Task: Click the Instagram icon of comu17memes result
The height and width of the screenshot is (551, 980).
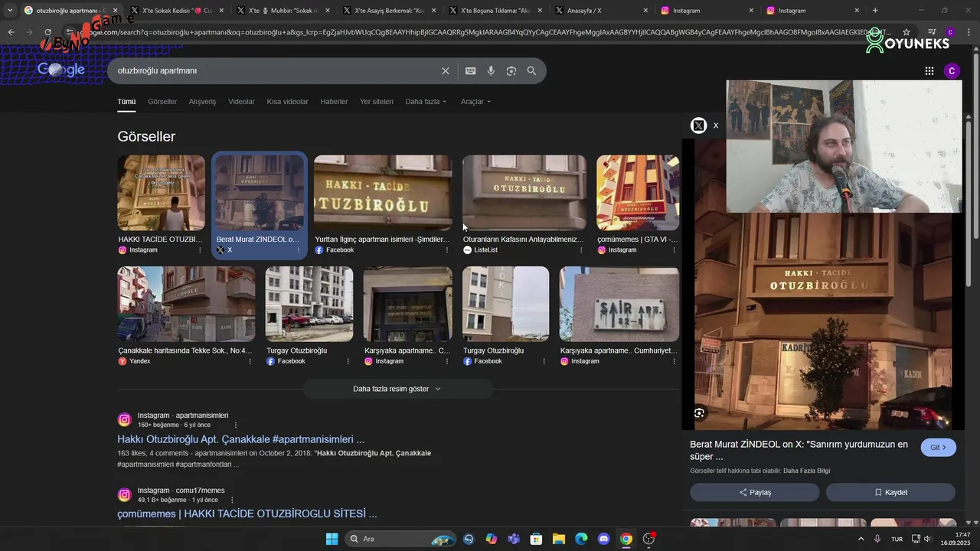Action: pyautogui.click(x=124, y=495)
